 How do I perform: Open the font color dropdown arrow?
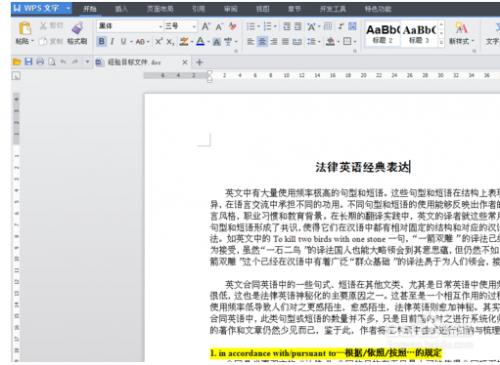pos(208,42)
